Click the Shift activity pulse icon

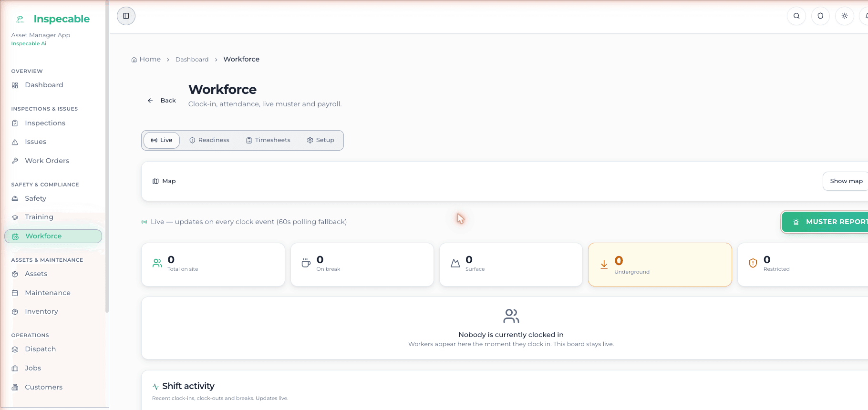pyautogui.click(x=155, y=387)
